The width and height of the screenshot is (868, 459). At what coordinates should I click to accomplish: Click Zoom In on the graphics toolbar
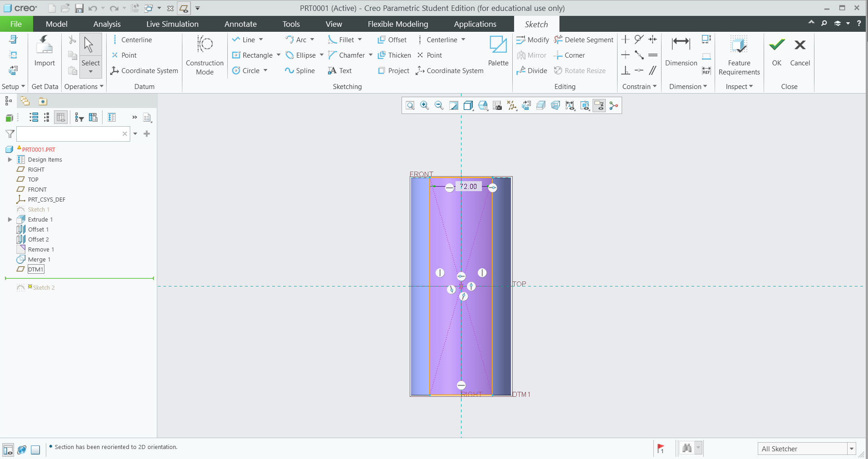(x=424, y=105)
